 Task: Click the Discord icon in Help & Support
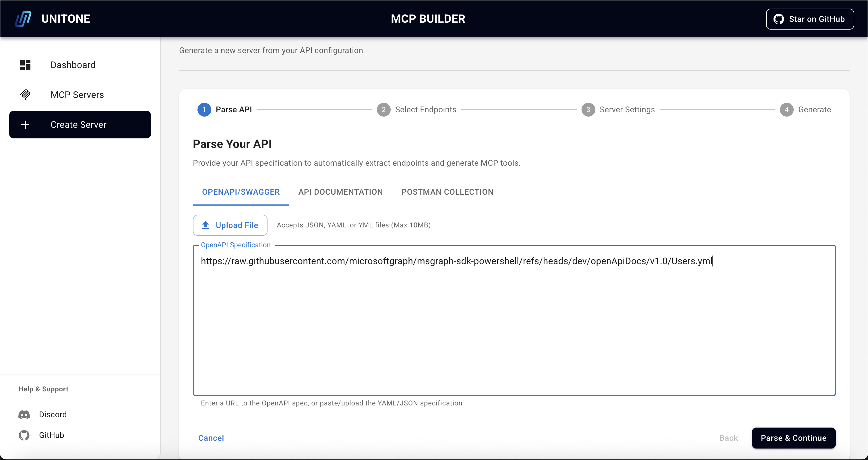coord(24,415)
